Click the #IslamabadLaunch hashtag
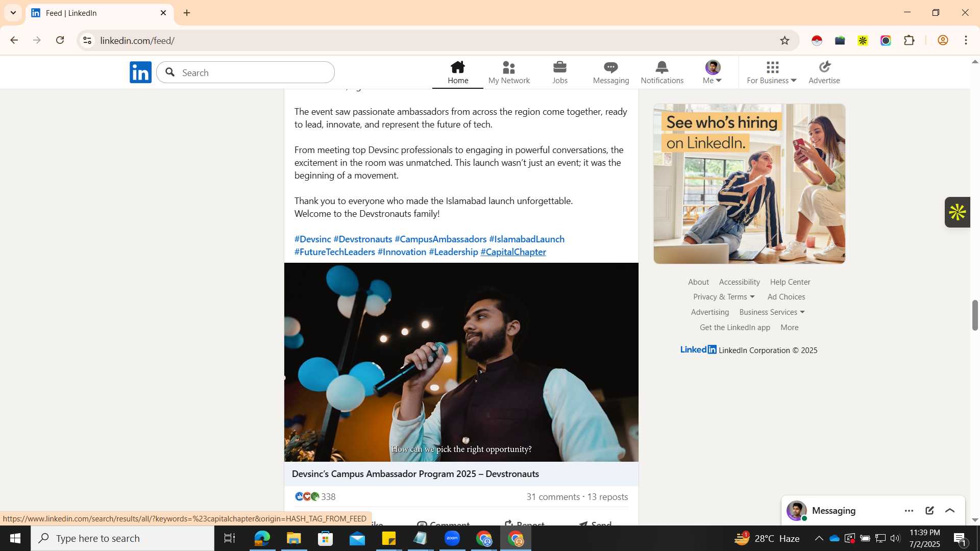Viewport: 980px width, 551px height. (527, 239)
